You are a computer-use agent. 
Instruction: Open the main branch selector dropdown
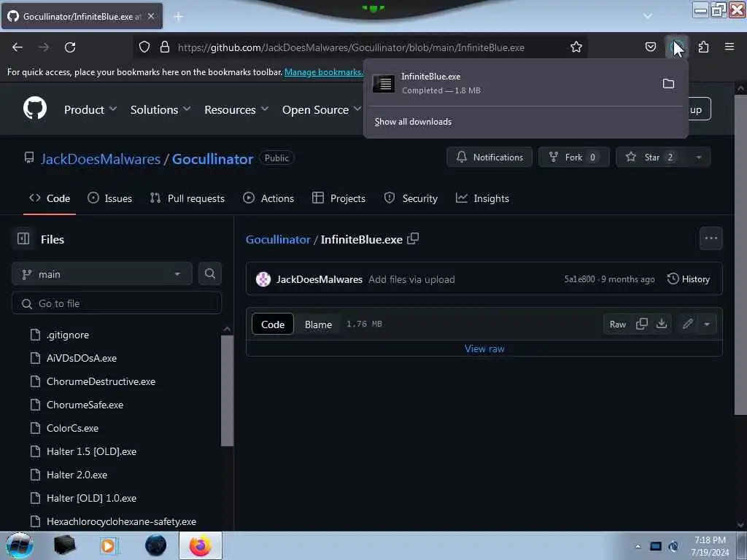102,274
